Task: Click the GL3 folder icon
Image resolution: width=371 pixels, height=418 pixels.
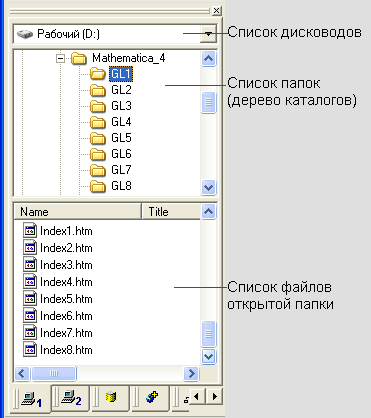Action: [x=98, y=106]
